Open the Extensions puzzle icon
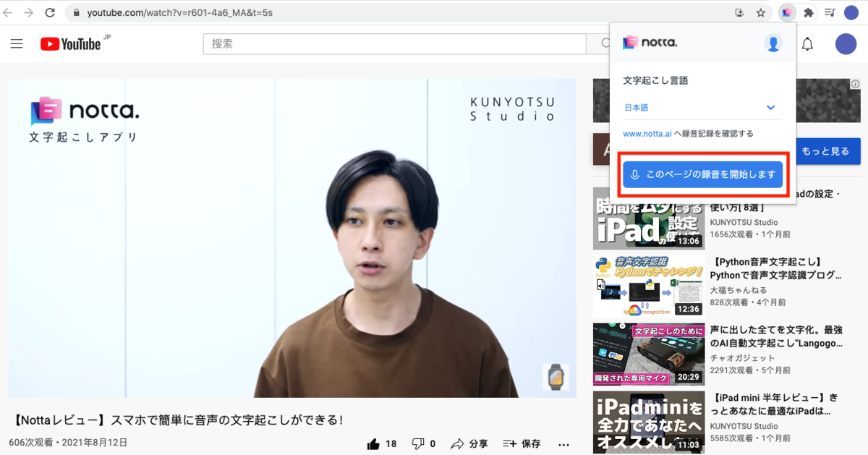Viewport: 868px width, 455px height. pyautogui.click(x=809, y=12)
